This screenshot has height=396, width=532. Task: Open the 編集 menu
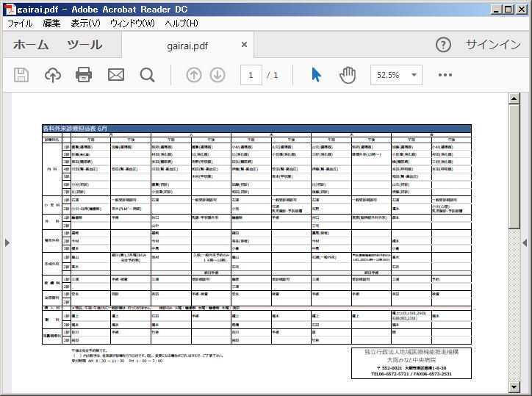(x=51, y=24)
